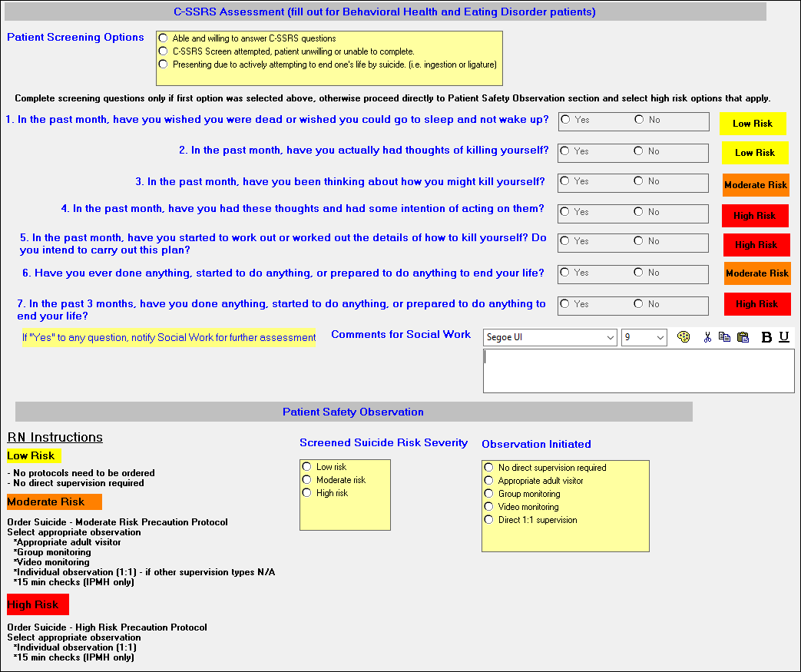
Task: Click the red High Risk heading under RN Instructions
Action: (38, 604)
